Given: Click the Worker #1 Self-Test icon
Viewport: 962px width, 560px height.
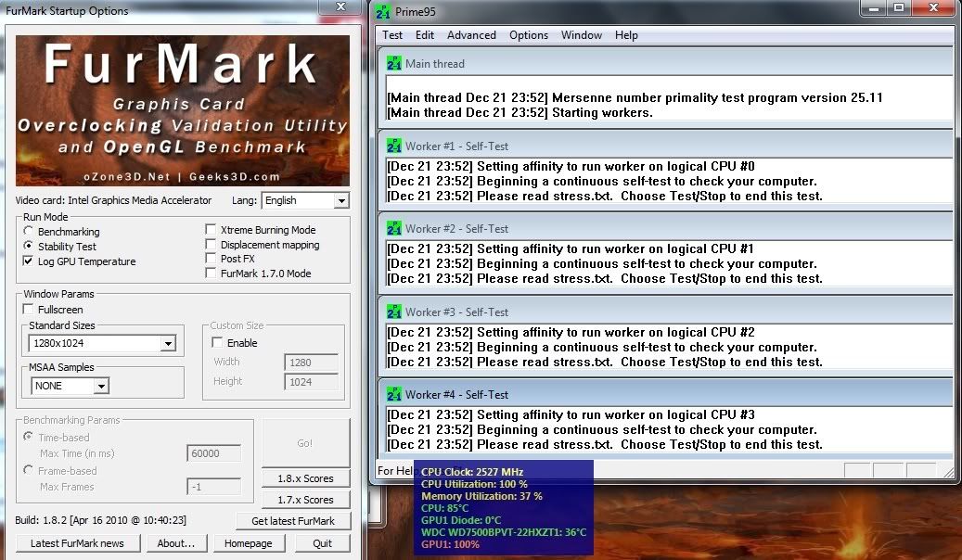Looking at the screenshot, I should (x=394, y=146).
